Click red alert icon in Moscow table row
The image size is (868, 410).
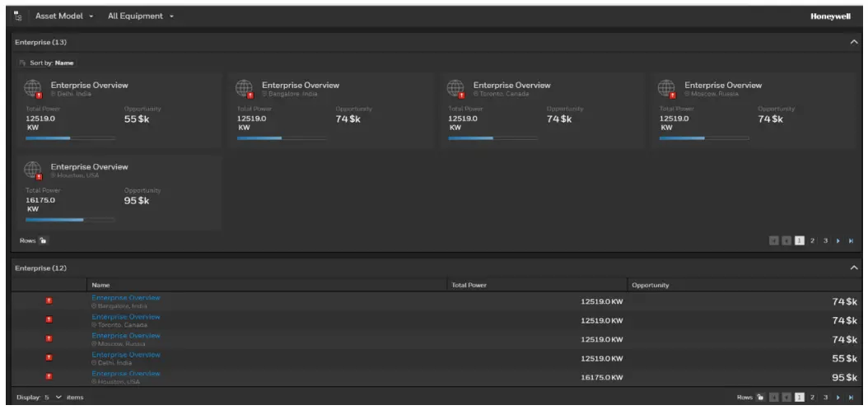49,338
